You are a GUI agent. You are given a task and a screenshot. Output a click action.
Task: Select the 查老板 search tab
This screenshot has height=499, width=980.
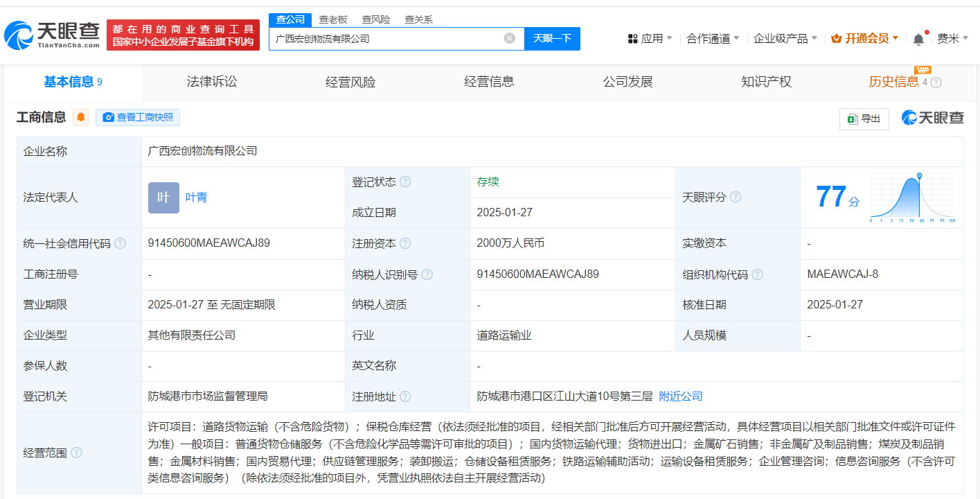coord(333,19)
